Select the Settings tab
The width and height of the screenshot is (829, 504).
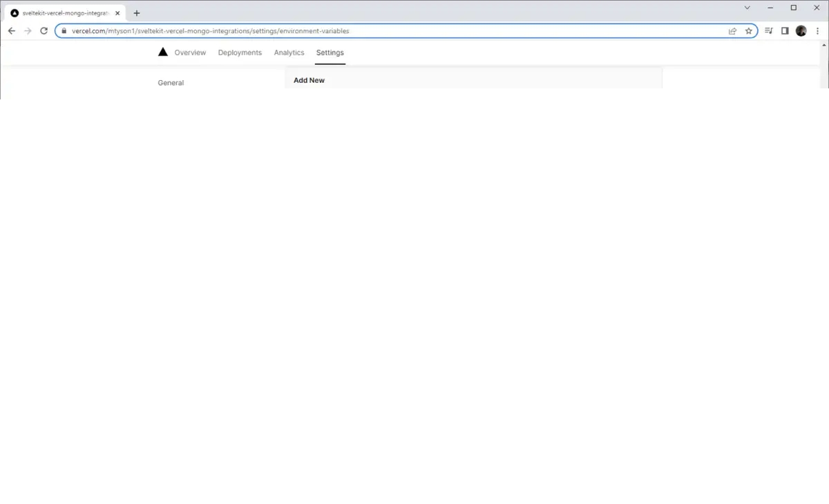(330, 52)
